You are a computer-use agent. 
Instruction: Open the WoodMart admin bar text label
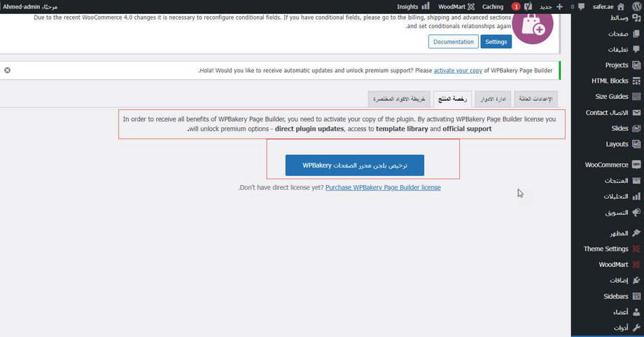tap(451, 6)
